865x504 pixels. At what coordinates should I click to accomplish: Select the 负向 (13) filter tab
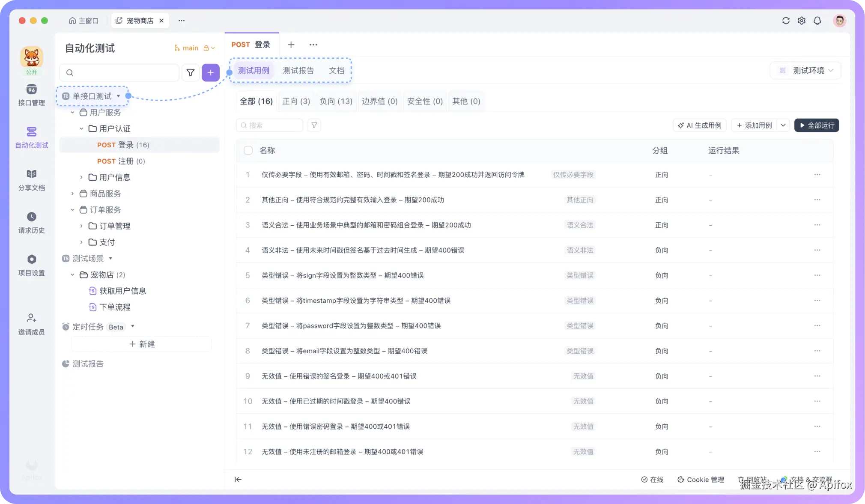(x=336, y=101)
